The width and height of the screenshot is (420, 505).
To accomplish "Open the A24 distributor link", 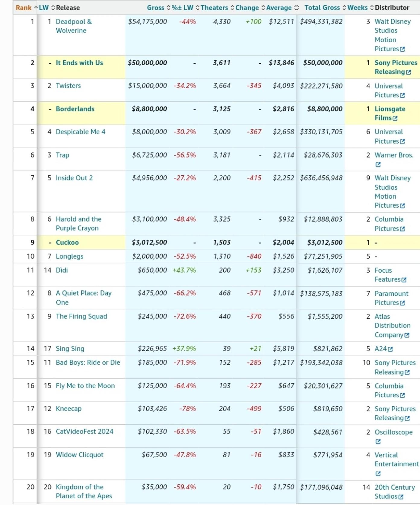I will (x=381, y=349).
